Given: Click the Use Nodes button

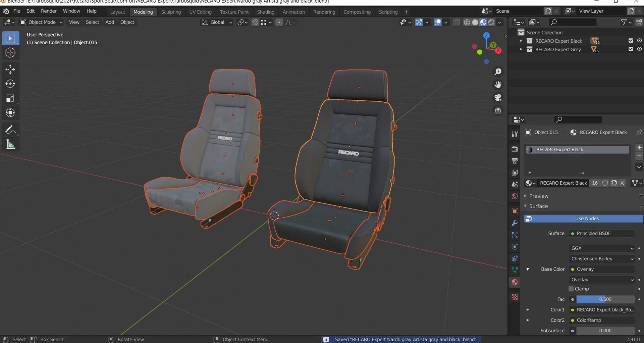Looking at the screenshot, I should (x=583, y=218).
